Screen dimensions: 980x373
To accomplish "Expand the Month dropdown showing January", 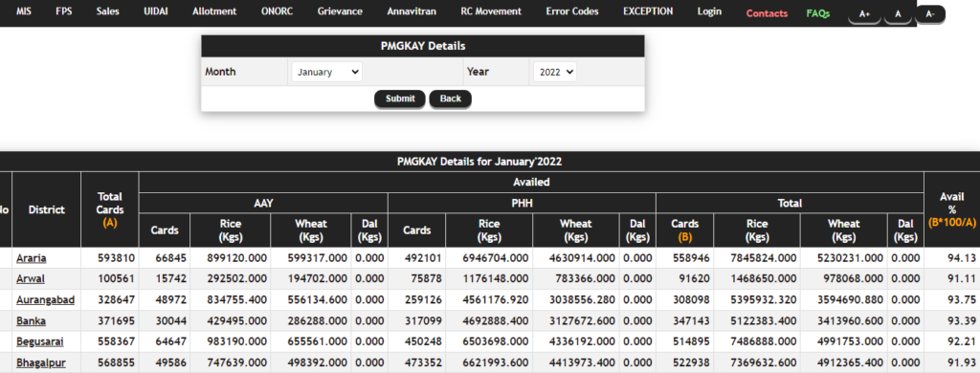I will (327, 72).
